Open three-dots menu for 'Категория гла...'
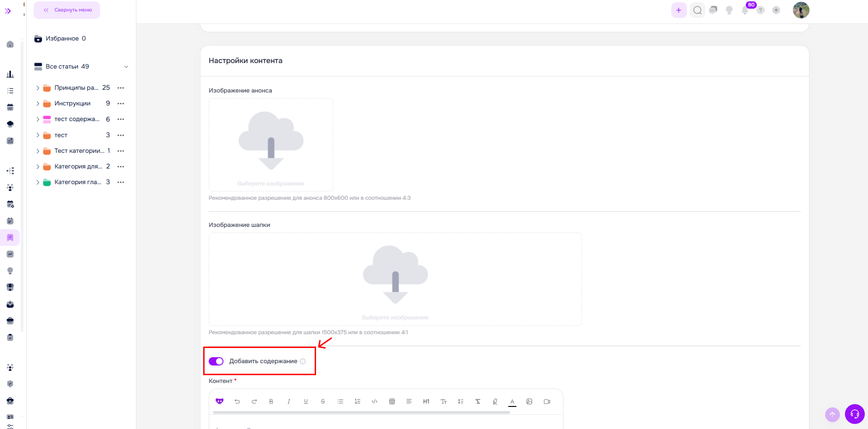868x429 pixels. (121, 182)
